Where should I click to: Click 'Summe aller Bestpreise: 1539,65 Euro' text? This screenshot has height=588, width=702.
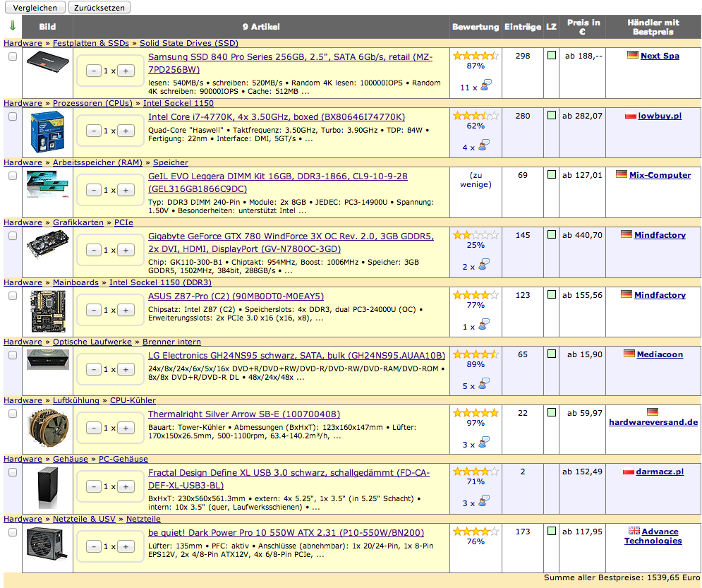pyautogui.click(x=622, y=577)
